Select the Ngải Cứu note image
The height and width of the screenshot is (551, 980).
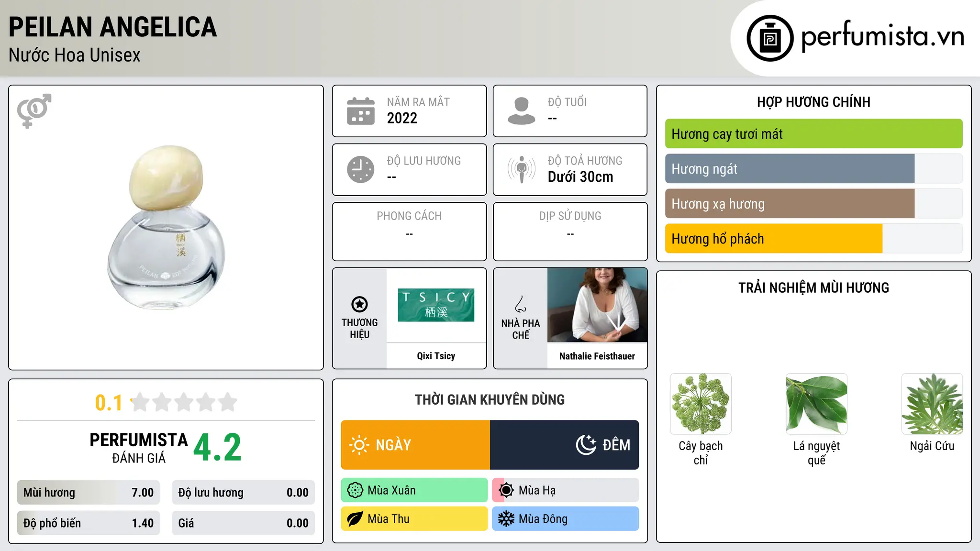pyautogui.click(x=932, y=404)
